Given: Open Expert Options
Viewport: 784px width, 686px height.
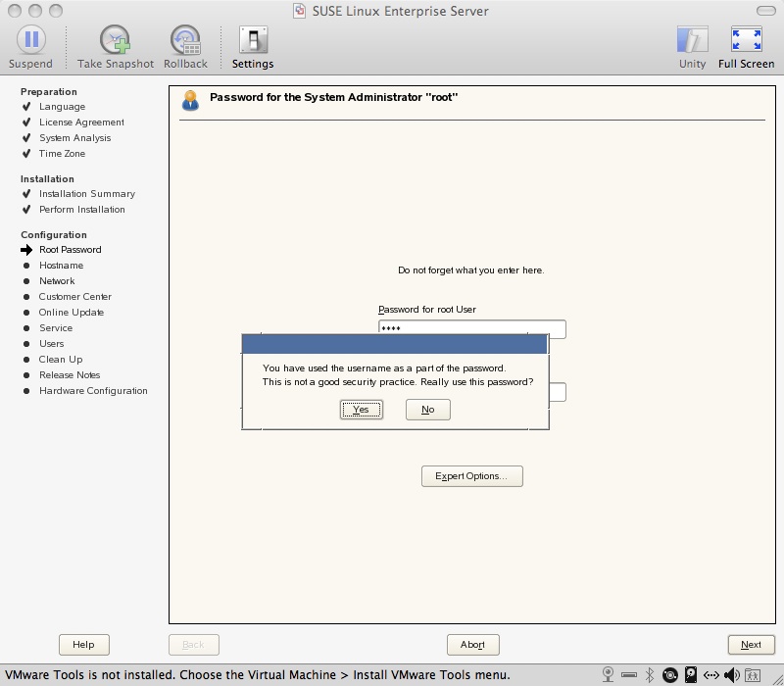Looking at the screenshot, I should pos(472,476).
